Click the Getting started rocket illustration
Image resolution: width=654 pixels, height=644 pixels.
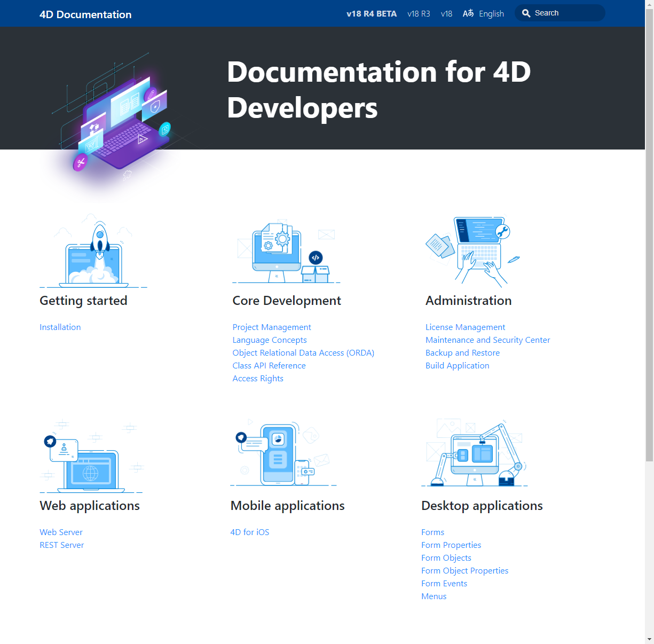click(x=93, y=251)
